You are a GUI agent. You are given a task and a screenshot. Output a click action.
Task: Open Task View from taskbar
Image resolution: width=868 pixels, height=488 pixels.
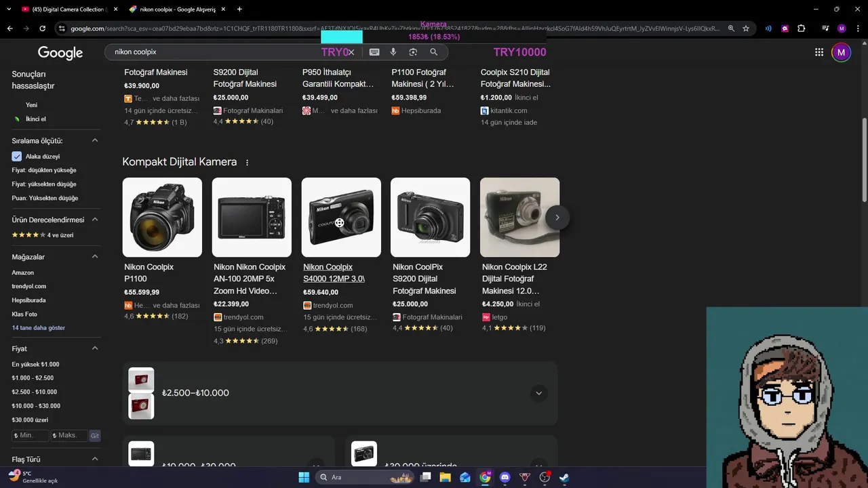coord(426,477)
